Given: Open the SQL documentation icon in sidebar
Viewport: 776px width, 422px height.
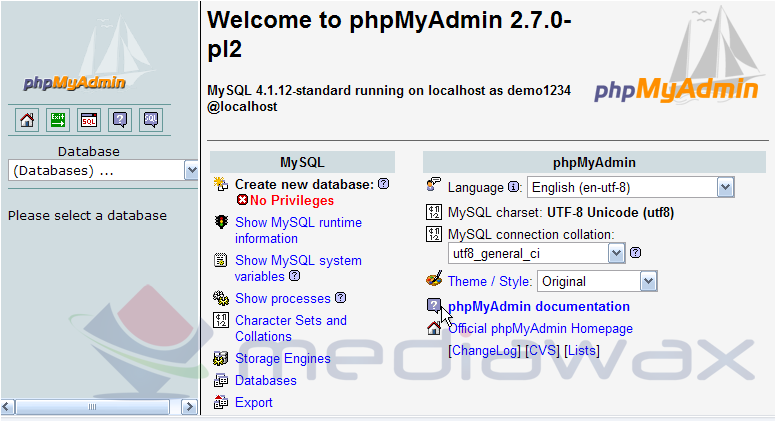Looking at the screenshot, I should pyautogui.click(x=151, y=120).
